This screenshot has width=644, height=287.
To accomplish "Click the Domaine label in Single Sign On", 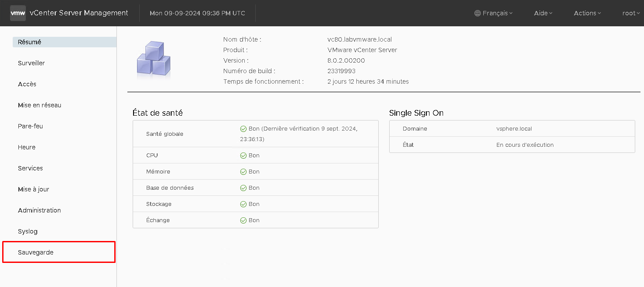I will (x=415, y=129).
